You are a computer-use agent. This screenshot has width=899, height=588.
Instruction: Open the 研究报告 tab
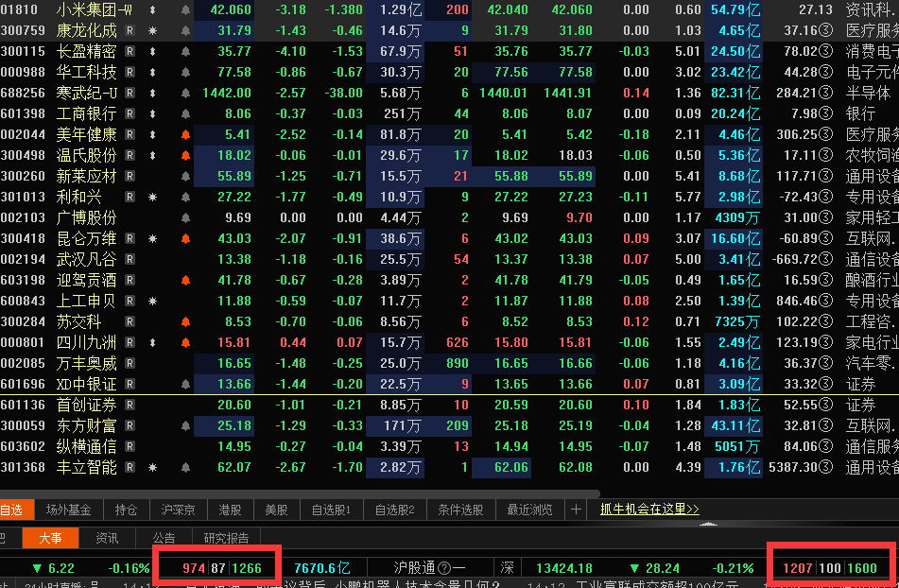(227, 538)
